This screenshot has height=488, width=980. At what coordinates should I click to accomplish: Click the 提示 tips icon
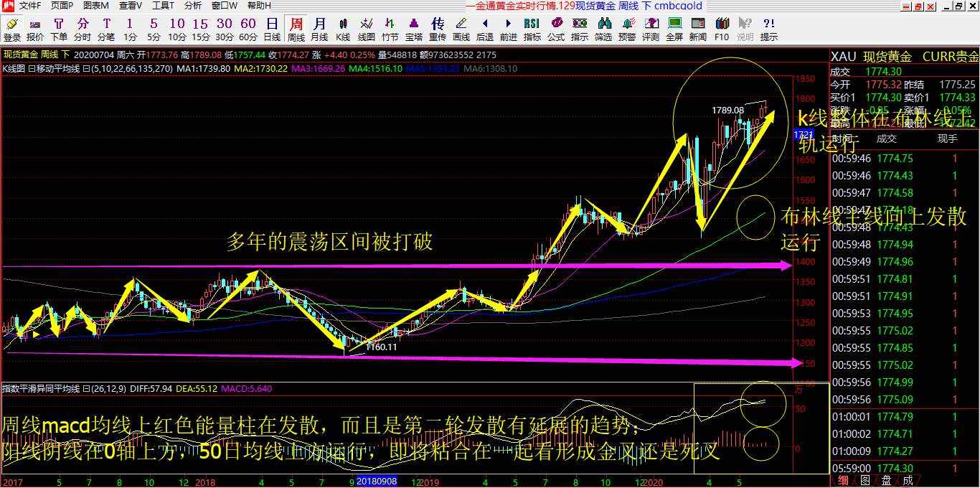(769, 29)
